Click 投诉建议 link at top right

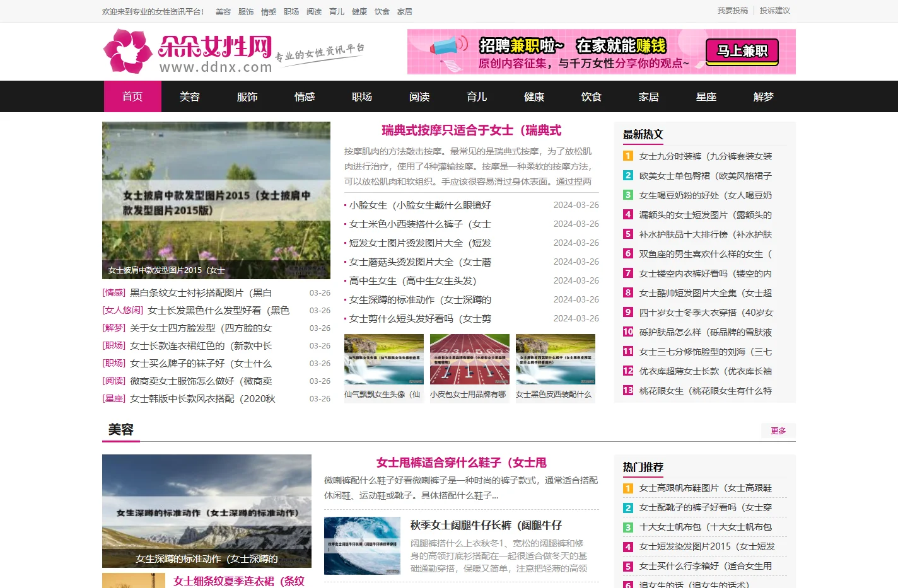tap(775, 11)
